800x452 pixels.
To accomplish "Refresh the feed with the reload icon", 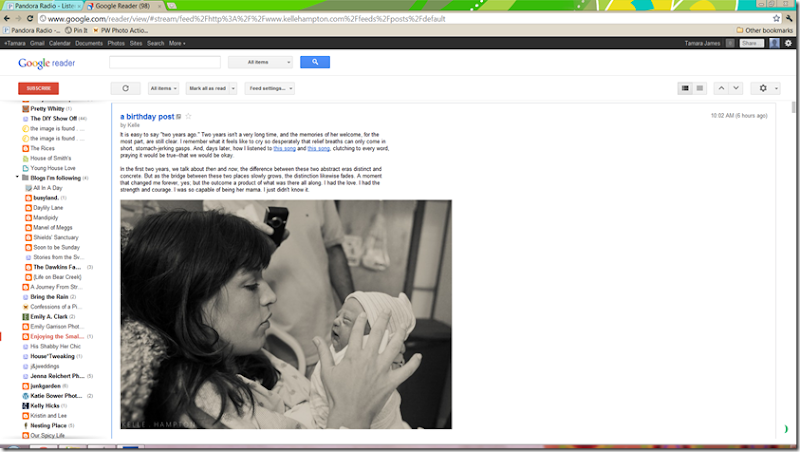I will [126, 88].
